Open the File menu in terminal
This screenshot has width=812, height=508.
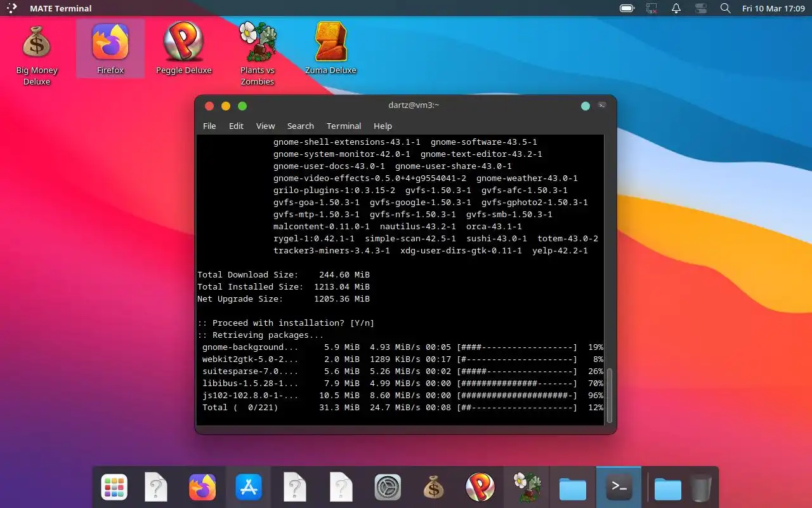pyautogui.click(x=209, y=126)
